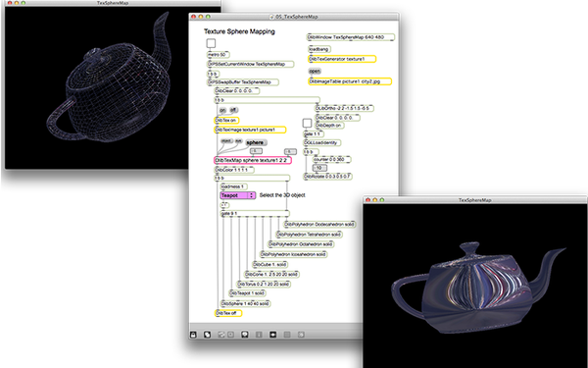Screen dimensions: 588x368
Task: Click the patcher windows icon beside the lock
Action: (x=207, y=335)
